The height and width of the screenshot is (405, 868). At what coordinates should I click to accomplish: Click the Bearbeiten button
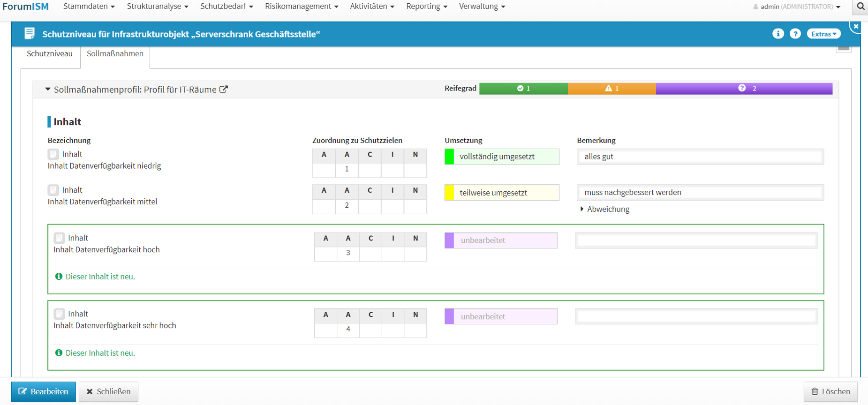click(44, 391)
